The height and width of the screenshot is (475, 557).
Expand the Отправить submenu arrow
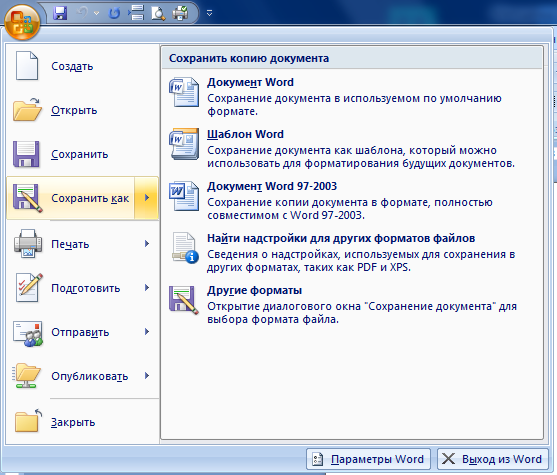point(147,331)
